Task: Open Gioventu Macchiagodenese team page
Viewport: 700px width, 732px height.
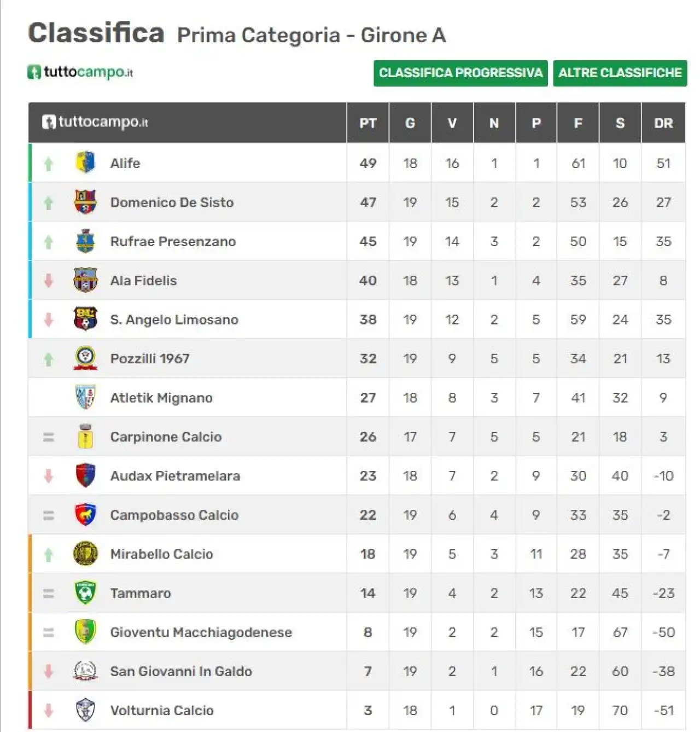Action: pyautogui.click(x=201, y=632)
